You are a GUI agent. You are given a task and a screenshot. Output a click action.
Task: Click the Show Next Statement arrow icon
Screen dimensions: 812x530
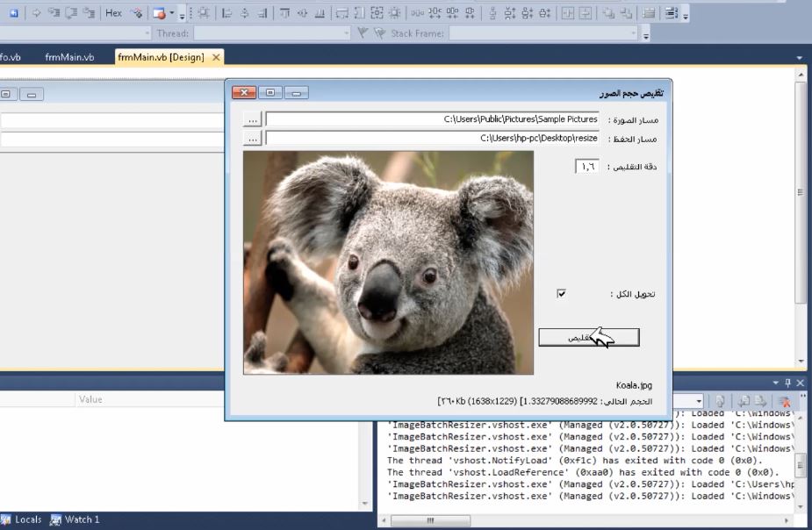pyautogui.click(x=36, y=13)
